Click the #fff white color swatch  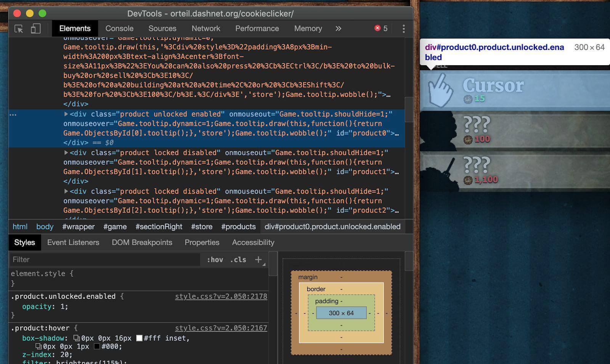(140, 338)
